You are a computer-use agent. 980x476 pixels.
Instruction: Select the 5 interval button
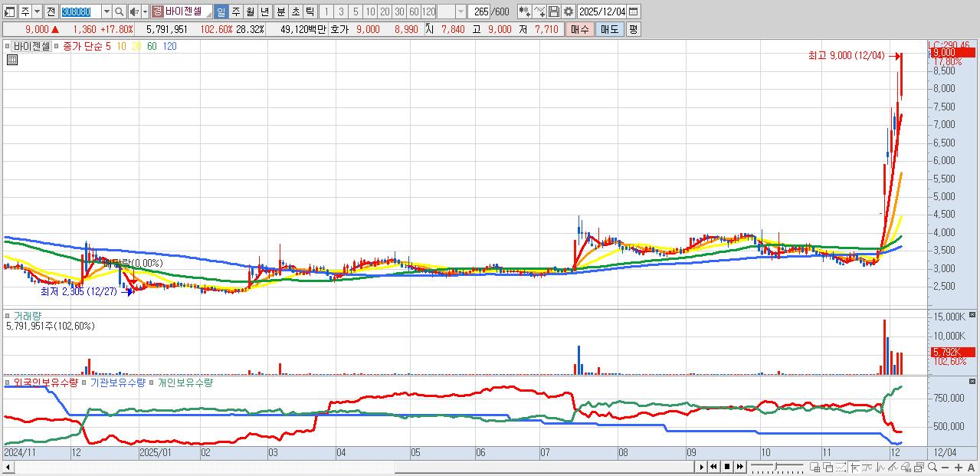(x=356, y=11)
